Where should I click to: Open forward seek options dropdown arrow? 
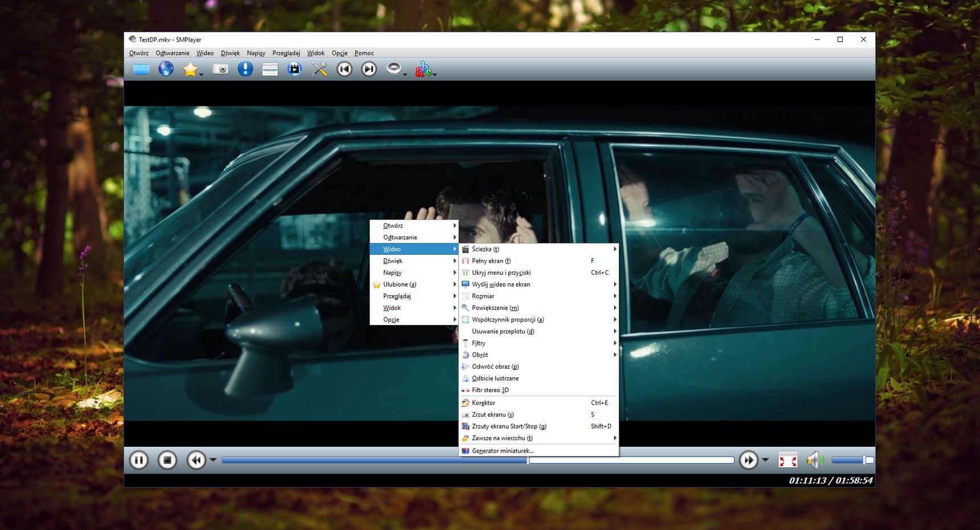click(x=765, y=460)
